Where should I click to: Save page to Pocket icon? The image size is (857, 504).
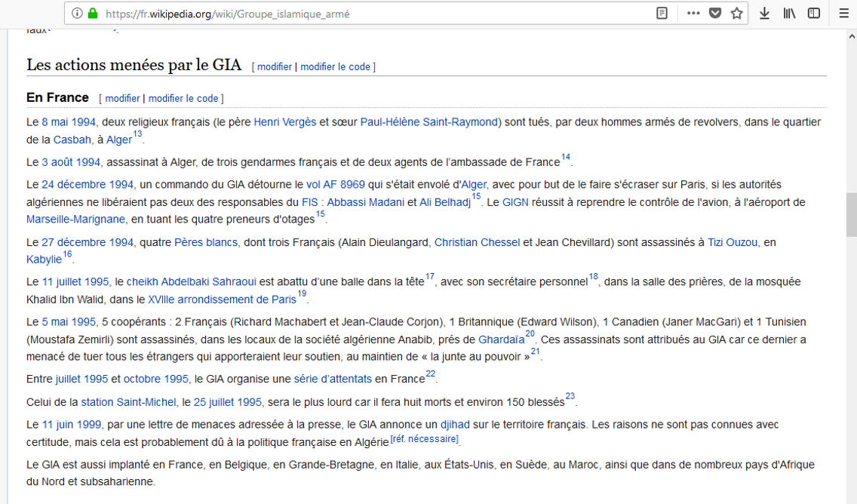tap(715, 13)
